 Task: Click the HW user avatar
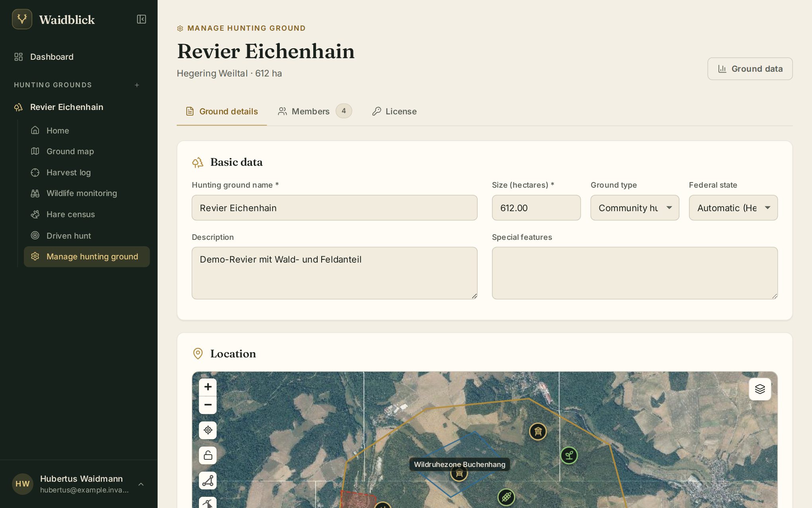23,484
